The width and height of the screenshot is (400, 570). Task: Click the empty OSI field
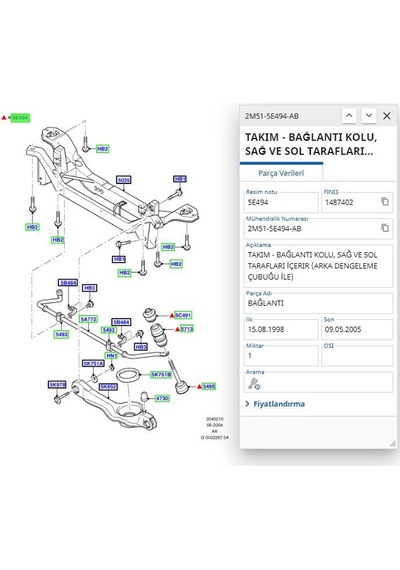click(x=357, y=356)
